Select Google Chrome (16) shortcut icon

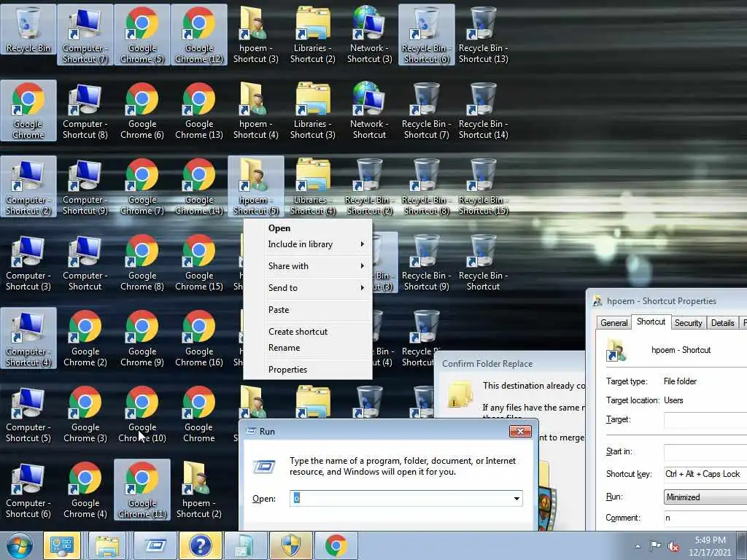pos(199,338)
